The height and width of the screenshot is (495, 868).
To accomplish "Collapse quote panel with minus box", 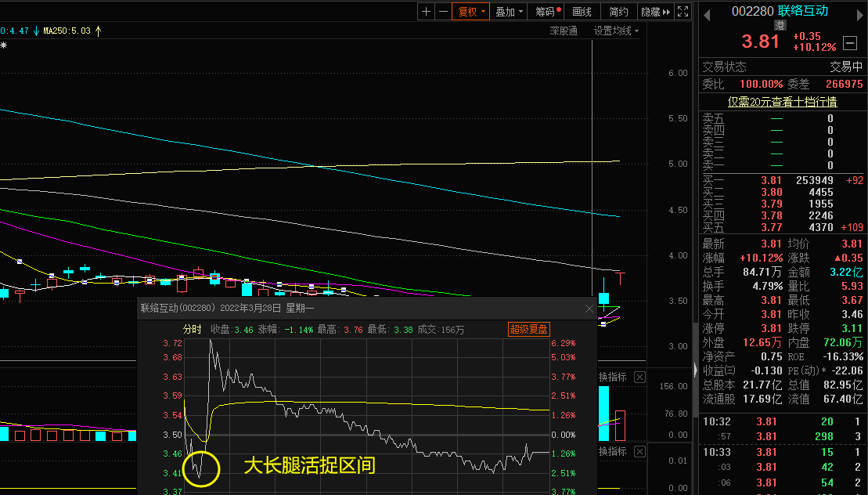I will (849, 43).
